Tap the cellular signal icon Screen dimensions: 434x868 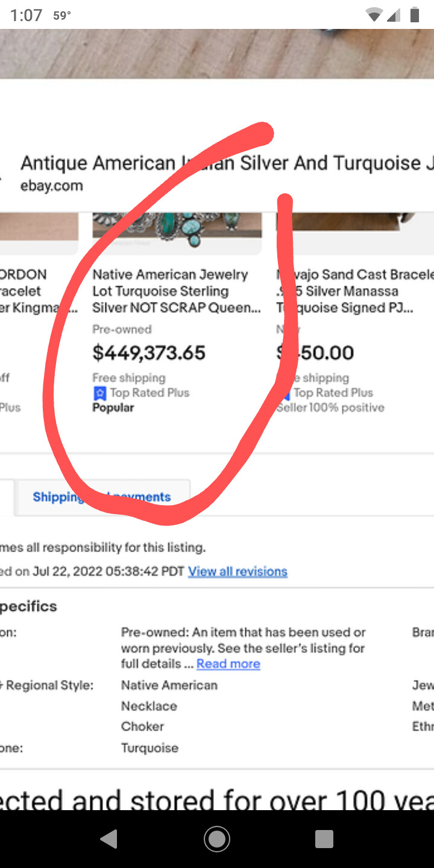[x=394, y=16]
